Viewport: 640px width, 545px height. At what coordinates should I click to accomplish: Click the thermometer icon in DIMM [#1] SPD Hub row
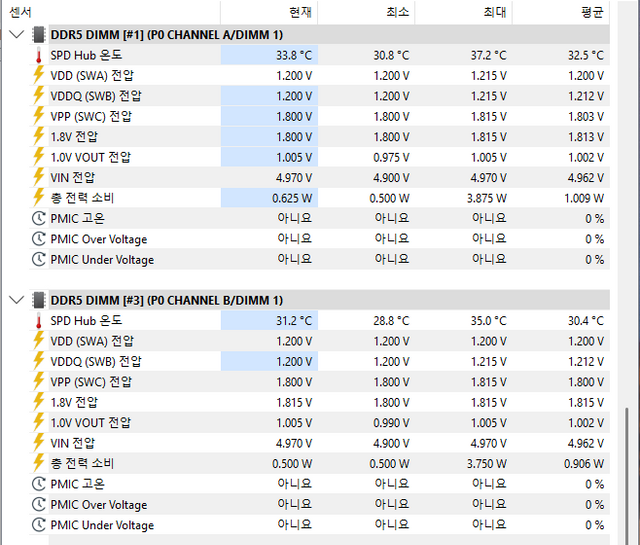pyautogui.click(x=39, y=55)
